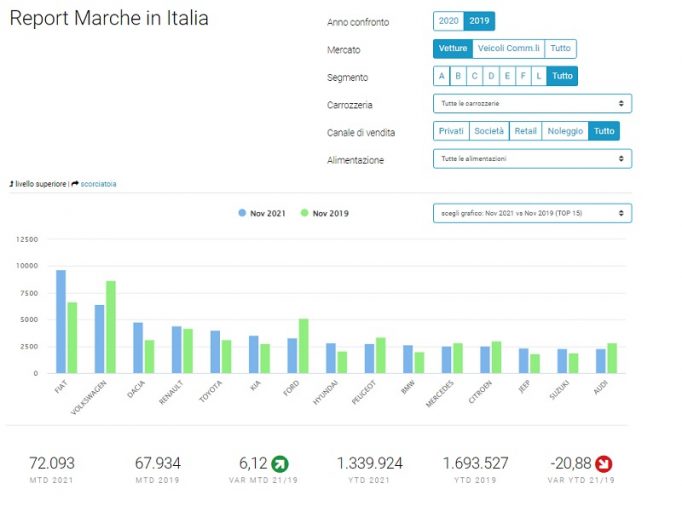Select segment L

pyautogui.click(x=538, y=76)
